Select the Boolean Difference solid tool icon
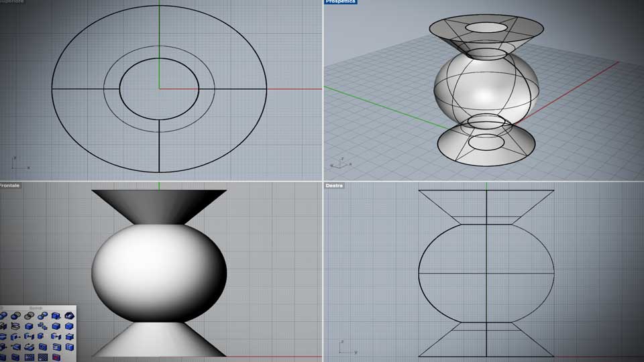Image resolution: width=644 pixels, height=362 pixels. tap(15, 316)
